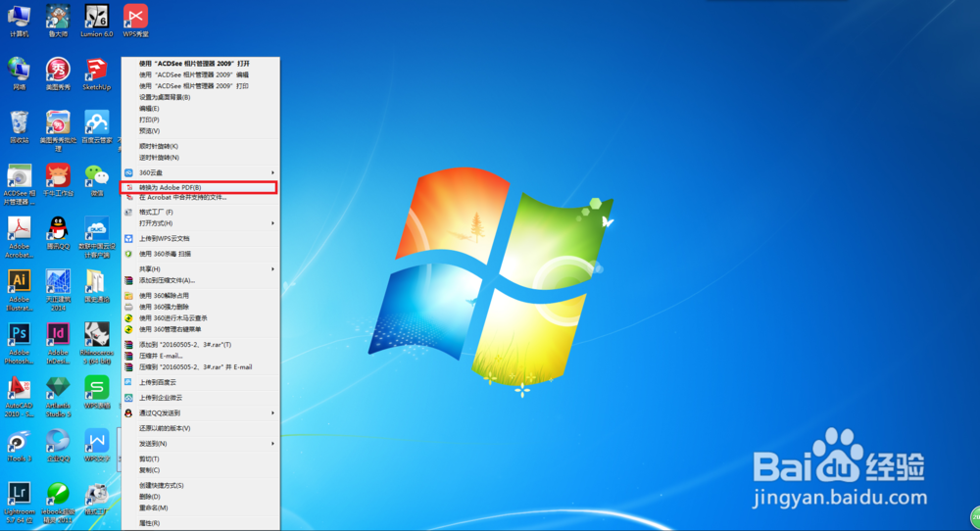980x531 pixels.
Task: Open the 企业QQ desktop shortcut
Action: coord(58,446)
